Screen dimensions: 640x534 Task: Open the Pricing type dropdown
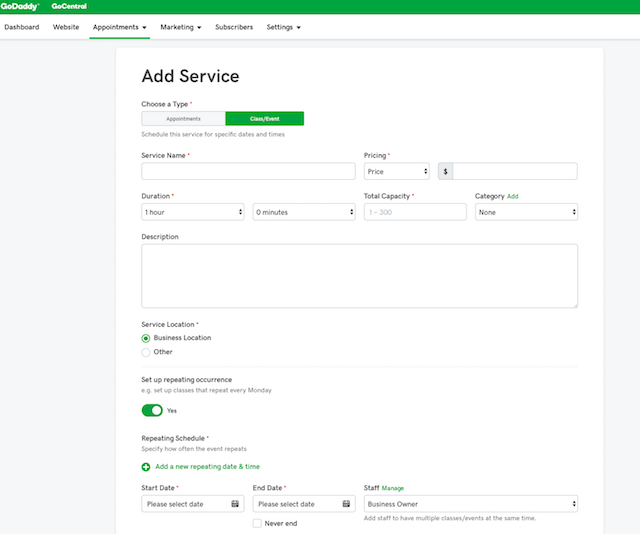tap(397, 171)
